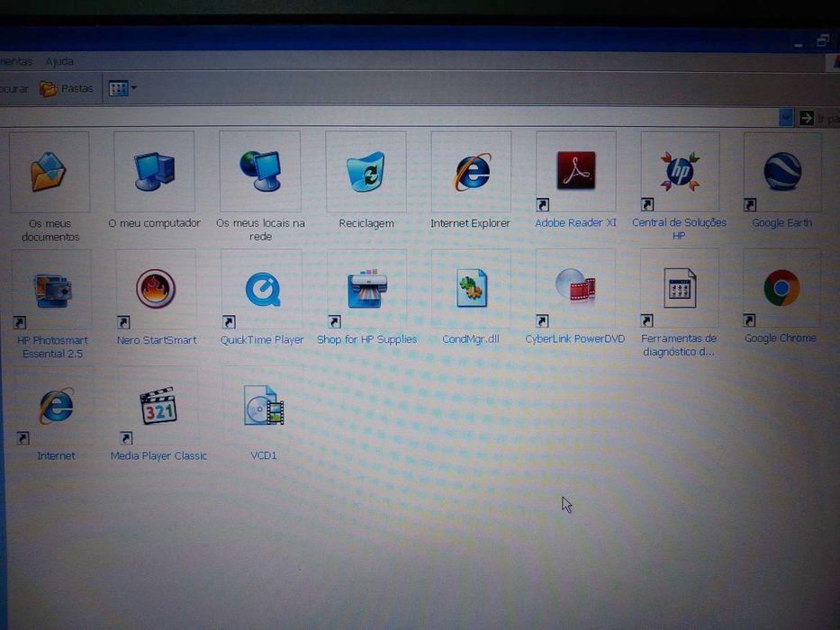Click the 'Shop for HP Supplies' label text
Image resolution: width=840 pixels, height=630 pixels.
[x=367, y=339]
